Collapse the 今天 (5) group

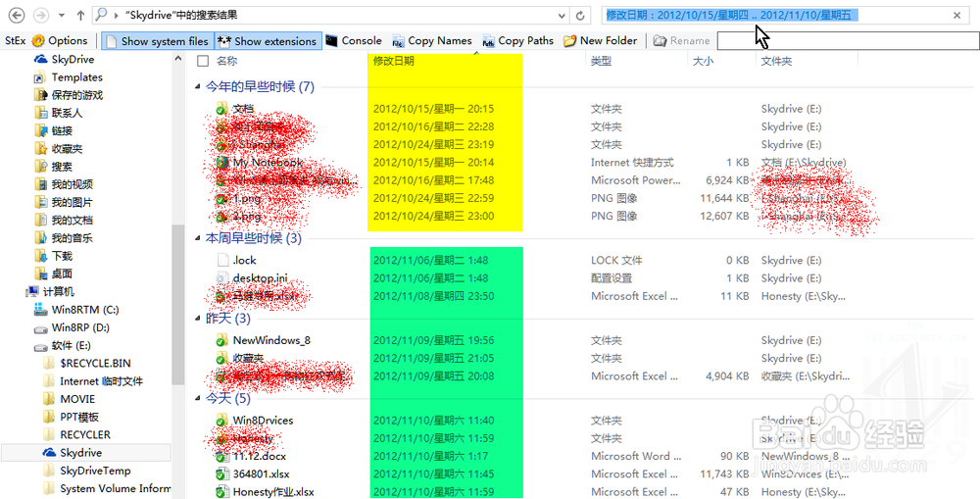point(198,398)
